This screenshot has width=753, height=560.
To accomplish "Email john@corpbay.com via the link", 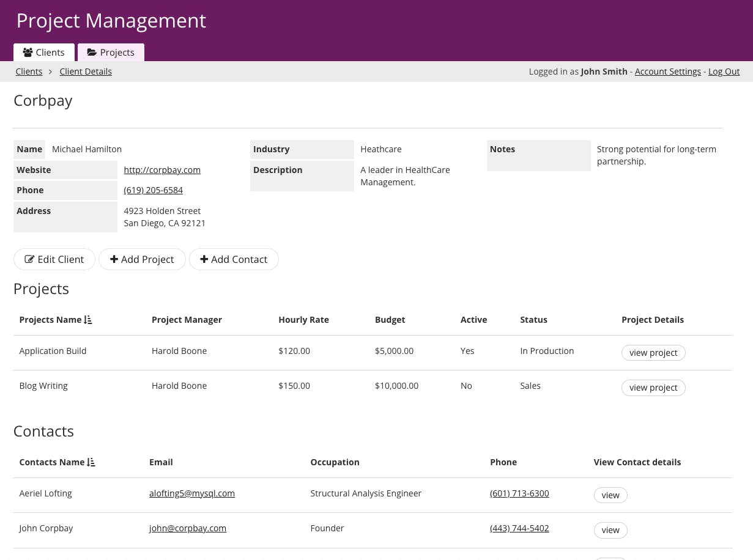I will [188, 528].
